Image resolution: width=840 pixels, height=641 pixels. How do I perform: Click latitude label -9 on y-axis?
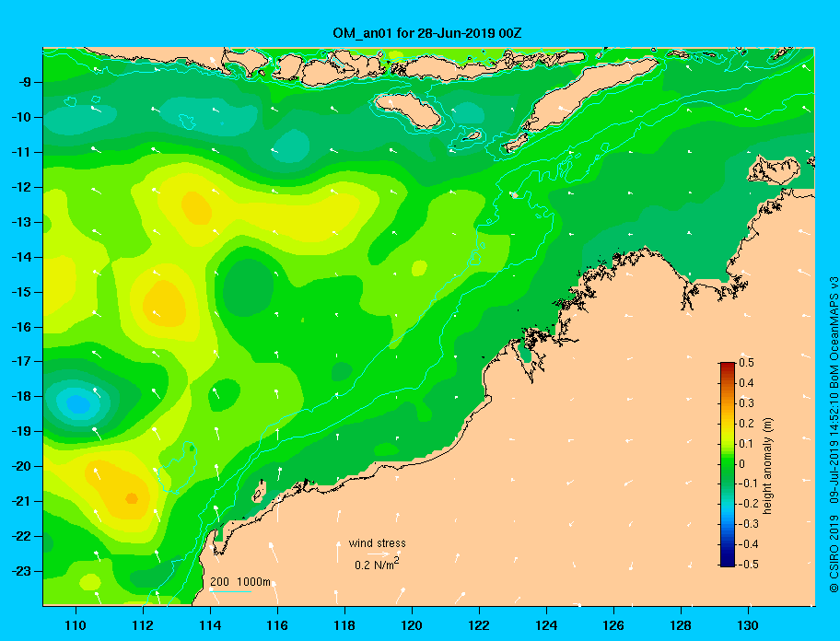[26, 82]
